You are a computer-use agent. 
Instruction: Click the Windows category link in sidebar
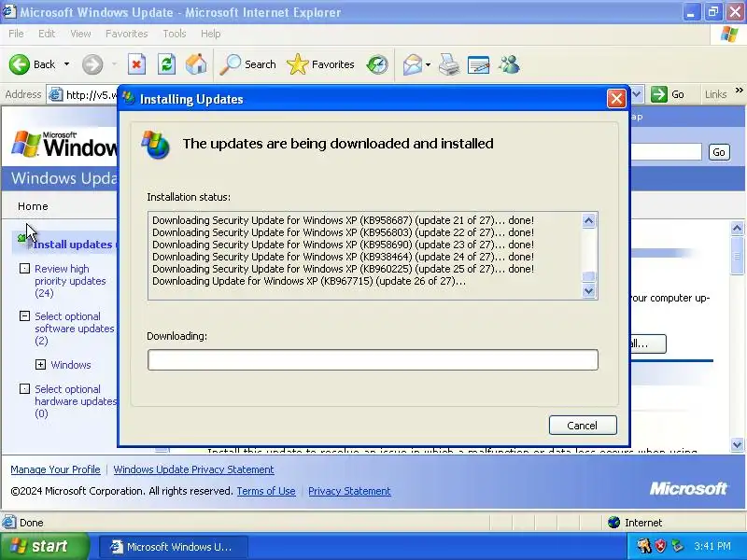(71, 365)
